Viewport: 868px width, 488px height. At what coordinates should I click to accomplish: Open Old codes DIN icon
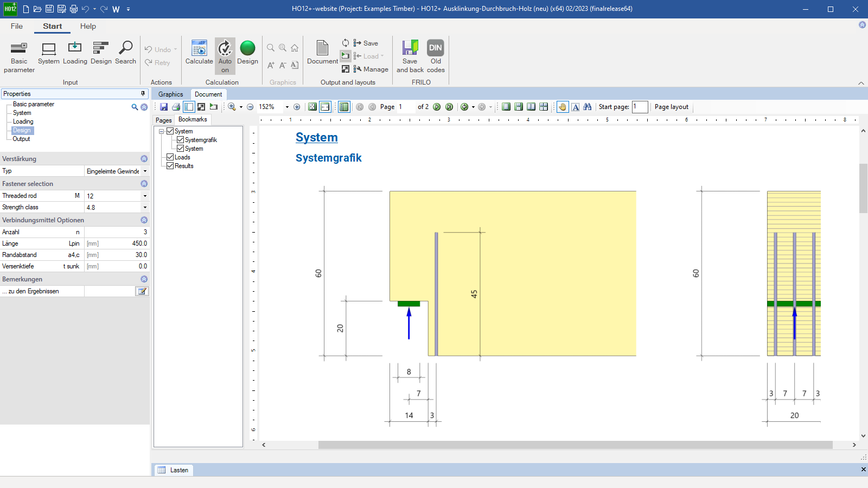click(436, 56)
